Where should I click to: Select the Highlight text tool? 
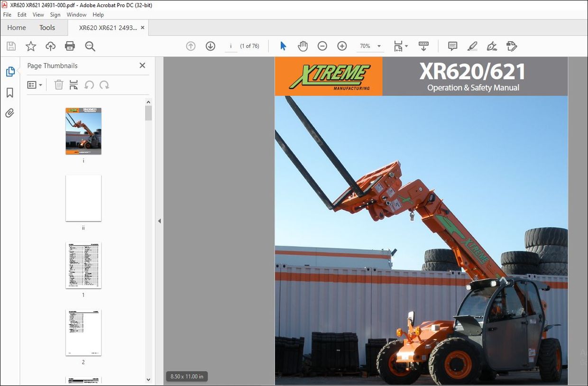point(472,46)
